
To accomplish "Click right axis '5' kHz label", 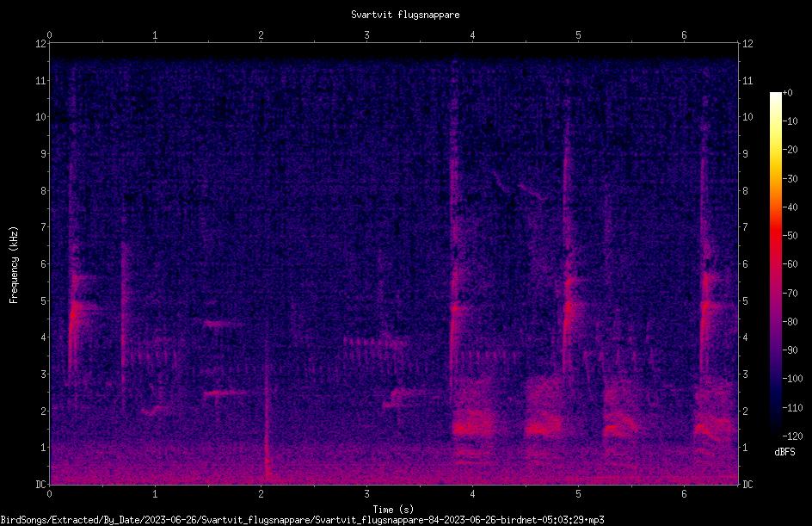I will (745, 300).
